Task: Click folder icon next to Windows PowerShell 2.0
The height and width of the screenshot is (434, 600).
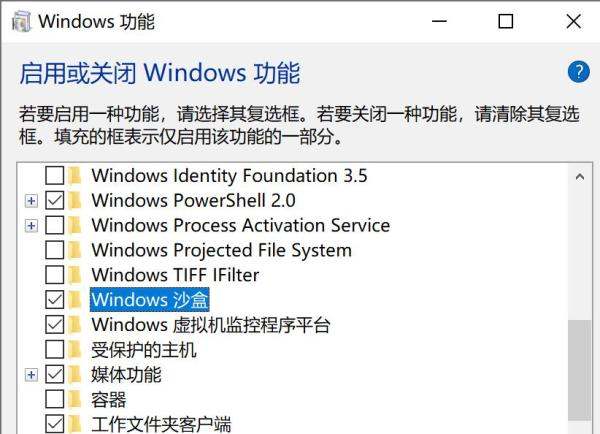Action: (77, 200)
